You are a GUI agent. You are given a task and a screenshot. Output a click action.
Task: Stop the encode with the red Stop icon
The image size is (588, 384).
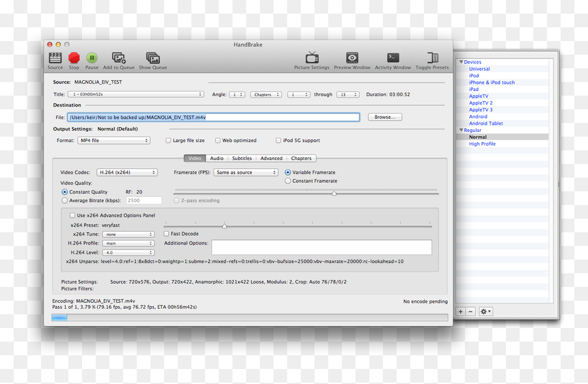[74, 57]
